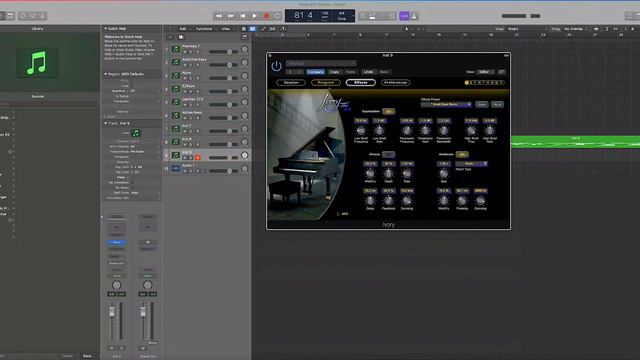
Task: Mute the Inst 9 track
Action: (x=185, y=158)
